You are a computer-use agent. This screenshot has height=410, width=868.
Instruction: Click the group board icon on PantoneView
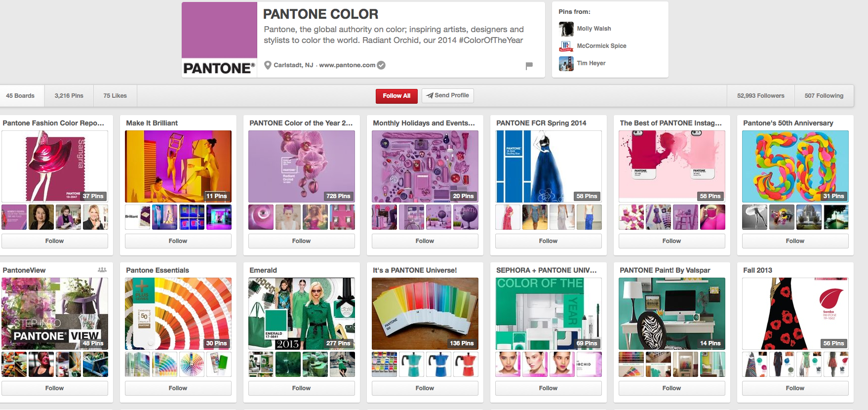[102, 270]
